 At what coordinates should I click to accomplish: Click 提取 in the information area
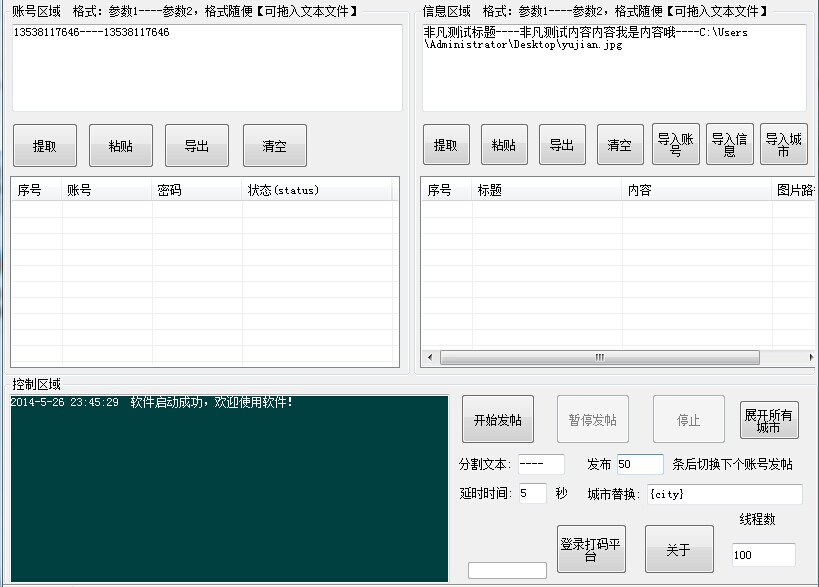(x=446, y=145)
